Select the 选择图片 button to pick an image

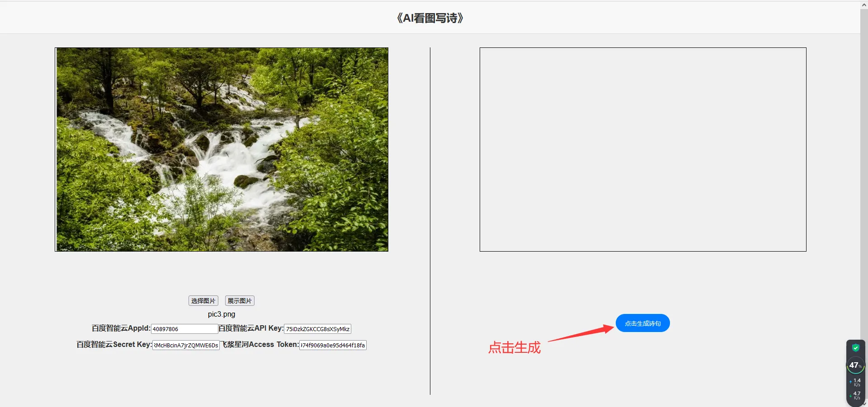pos(203,300)
